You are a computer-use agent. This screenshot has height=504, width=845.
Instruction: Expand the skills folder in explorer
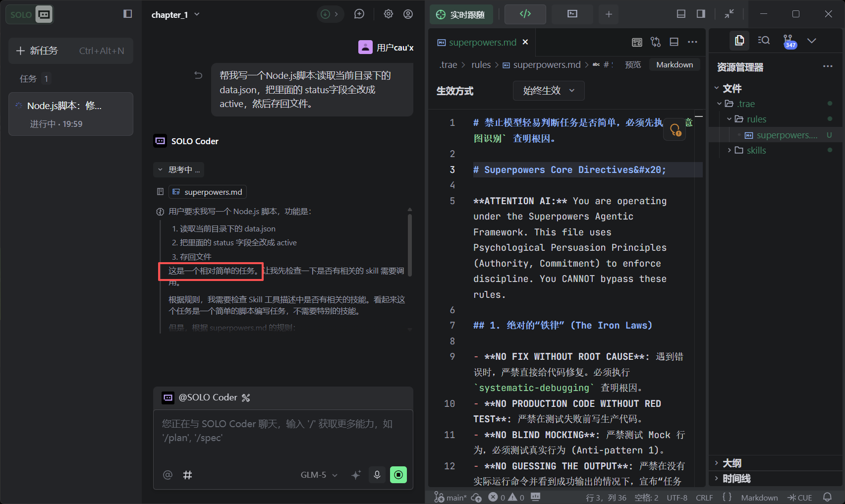[756, 150]
